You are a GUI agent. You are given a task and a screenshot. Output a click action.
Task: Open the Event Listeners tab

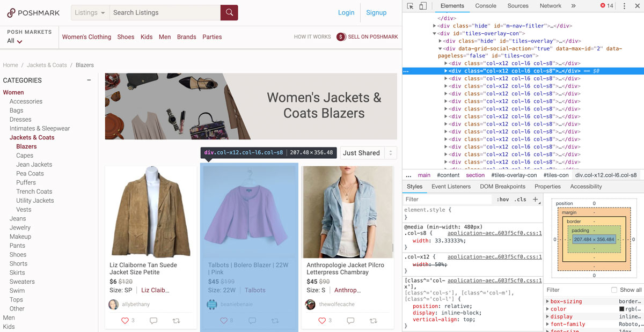click(x=451, y=187)
